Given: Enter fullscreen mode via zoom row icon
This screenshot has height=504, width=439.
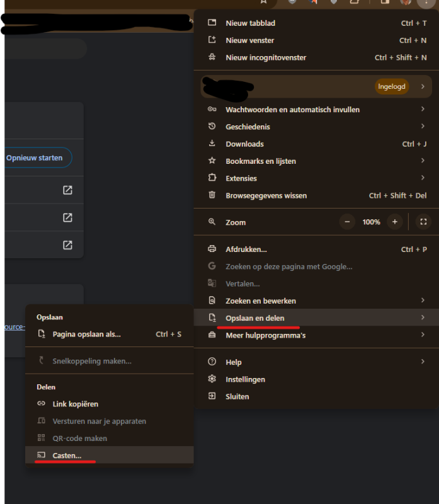Looking at the screenshot, I should 423,222.
